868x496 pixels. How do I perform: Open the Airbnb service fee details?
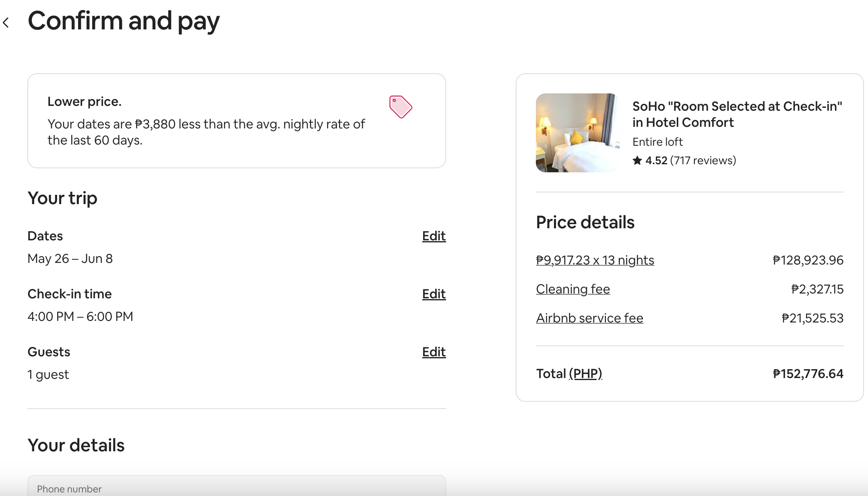(589, 318)
